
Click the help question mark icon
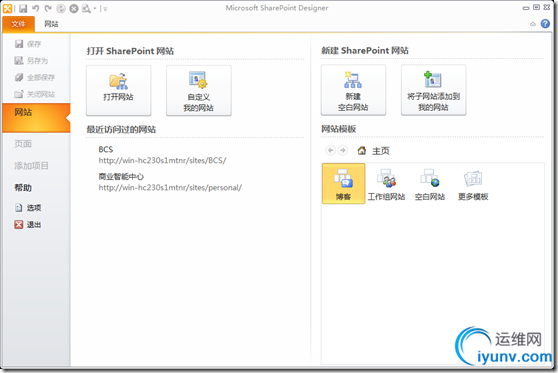coord(545,23)
